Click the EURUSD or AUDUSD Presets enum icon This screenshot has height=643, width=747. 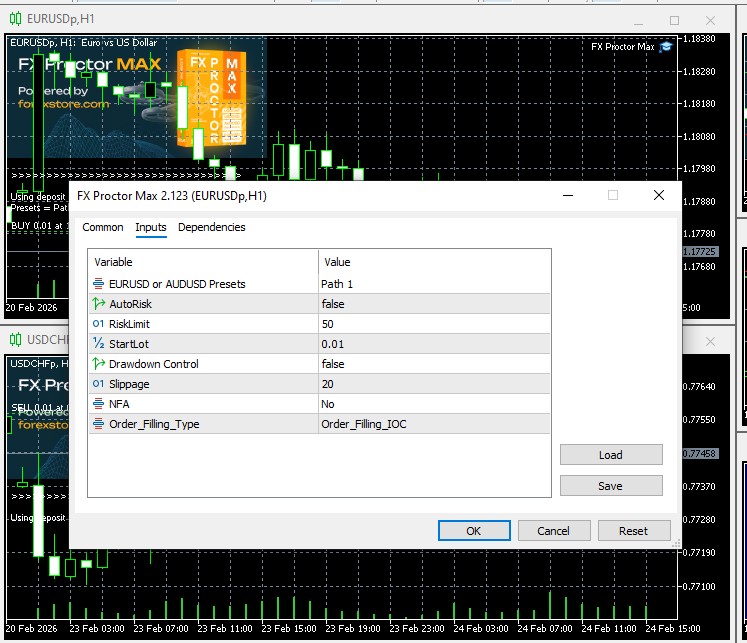click(98, 284)
